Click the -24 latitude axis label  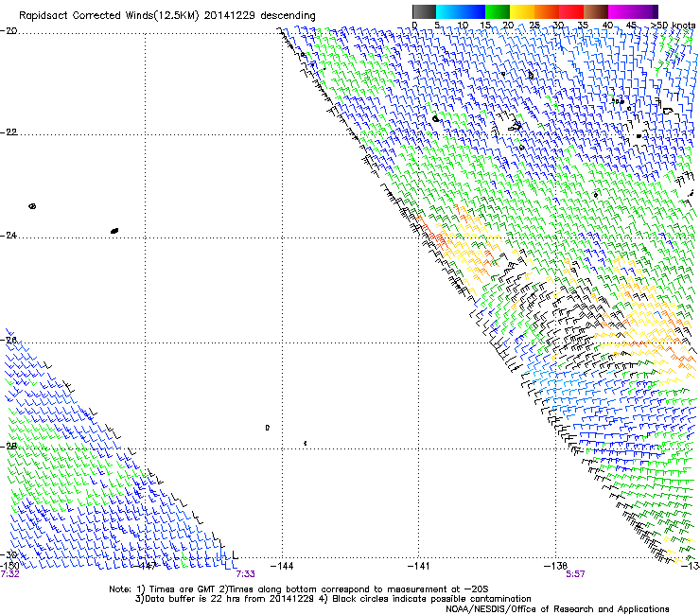point(9,236)
